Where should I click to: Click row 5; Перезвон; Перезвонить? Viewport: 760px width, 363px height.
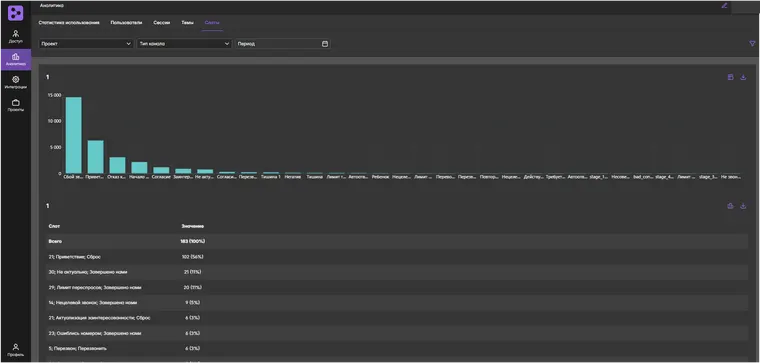397,348
